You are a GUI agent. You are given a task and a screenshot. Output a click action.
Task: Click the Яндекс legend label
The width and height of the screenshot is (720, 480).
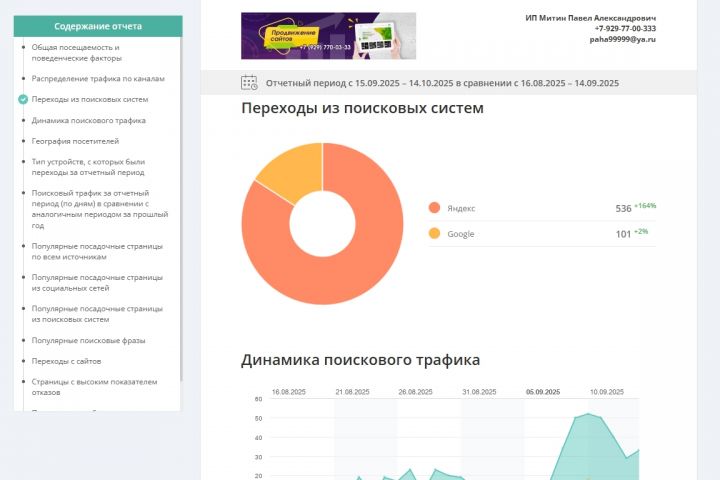(x=461, y=208)
